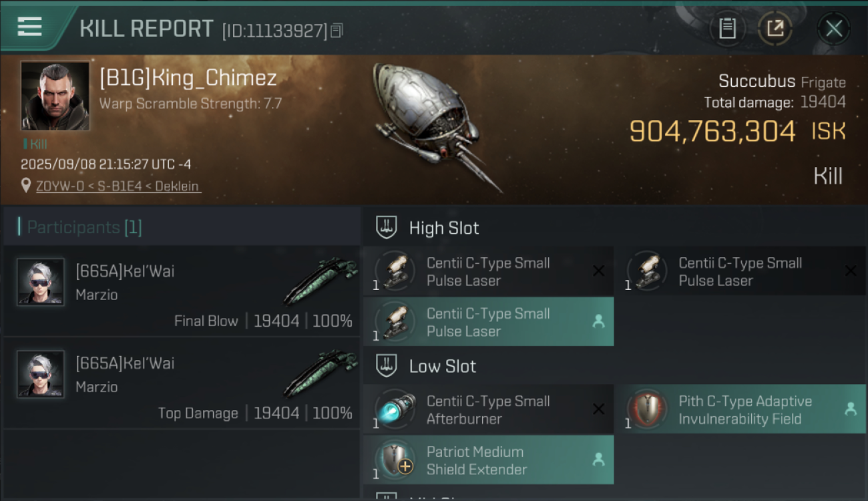This screenshot has height=501, width=868.
Task: Select Top Damage Kel'Wai portrait
Action: pyautogui.click(x=41, y=374)
